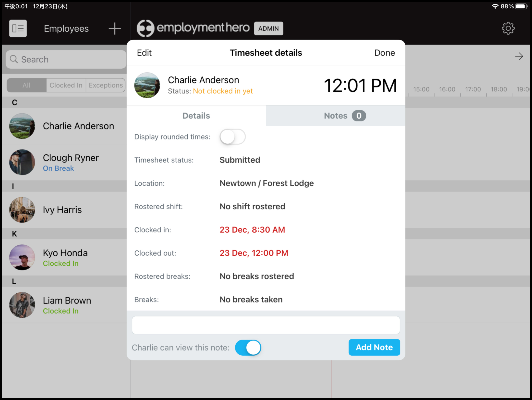Click the search magnifier icon

[14, 59]
